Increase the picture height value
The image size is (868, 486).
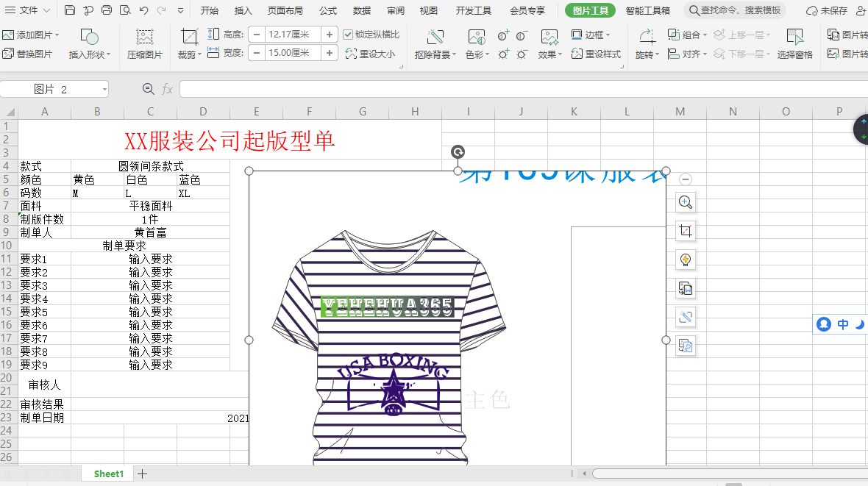click(330, 35)
